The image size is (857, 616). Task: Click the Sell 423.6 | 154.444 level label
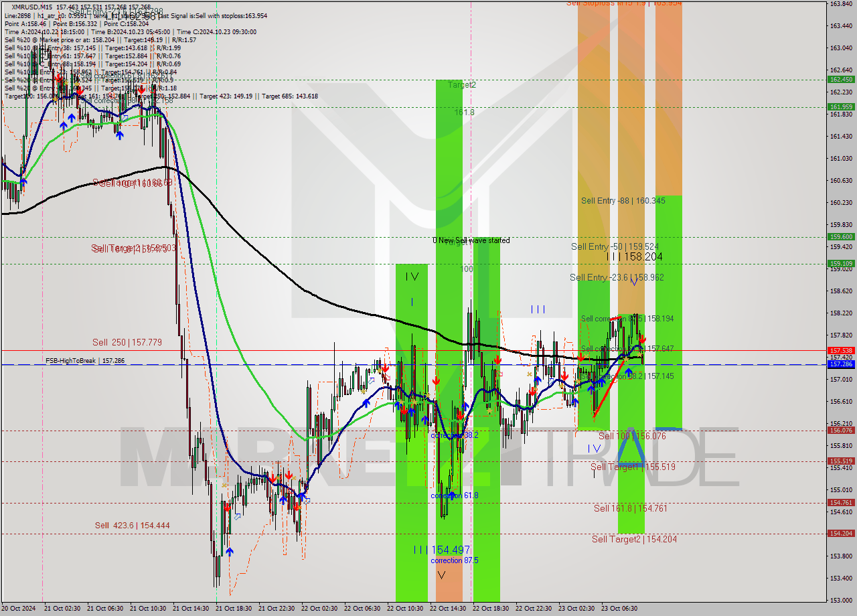pos(132,526)
